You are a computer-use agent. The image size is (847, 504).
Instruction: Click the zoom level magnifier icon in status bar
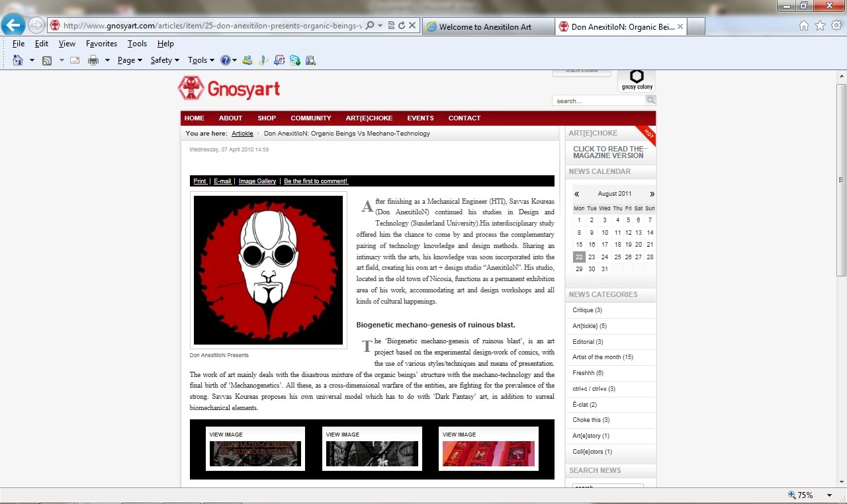[792, 495]
